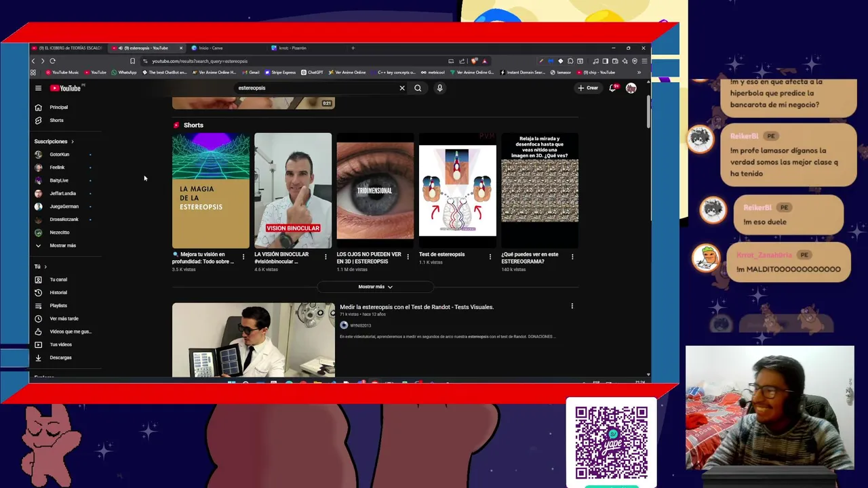
Task: Clear the estereopsis search query
Action: [402, 88]
